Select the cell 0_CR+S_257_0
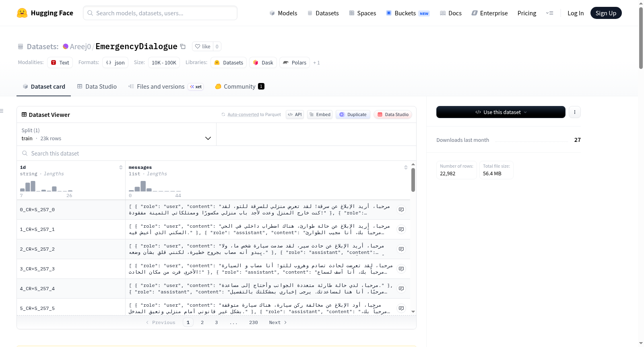644x347 pixels. click(x=71, y=210)
